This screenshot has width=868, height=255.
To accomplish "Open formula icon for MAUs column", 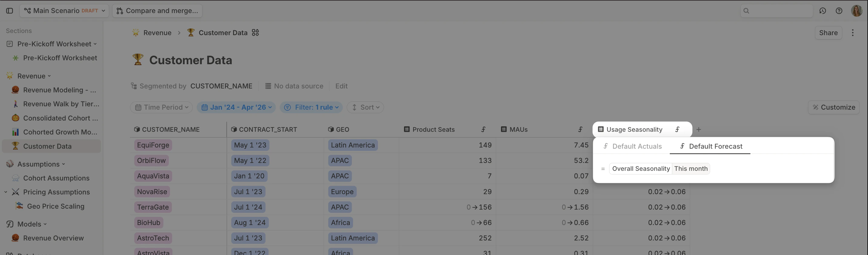I will click(580, 129).
